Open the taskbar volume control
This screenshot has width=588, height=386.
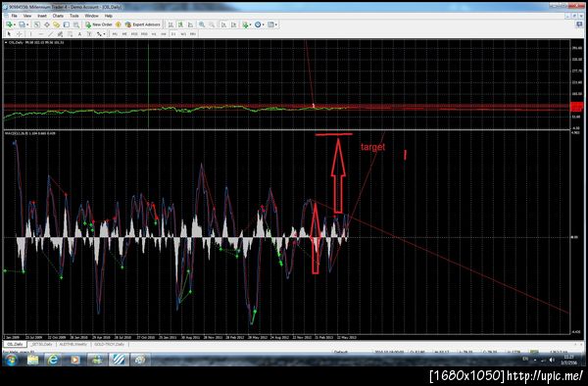(x=552, y=360)
